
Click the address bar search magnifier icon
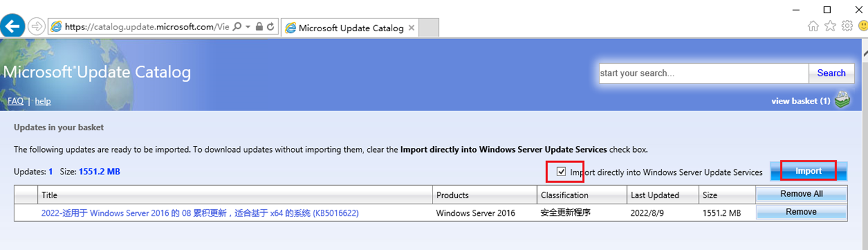click(237, 27)
